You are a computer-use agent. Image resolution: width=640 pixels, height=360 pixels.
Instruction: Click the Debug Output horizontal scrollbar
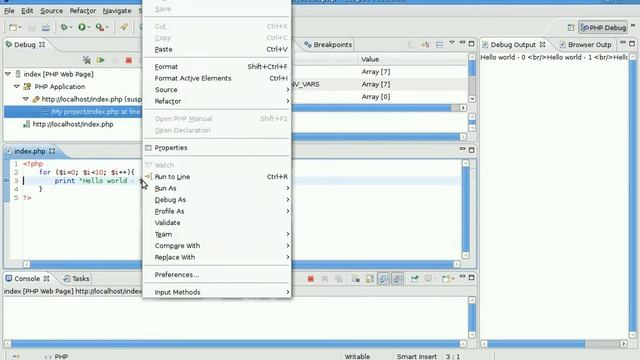coord(554,344)
